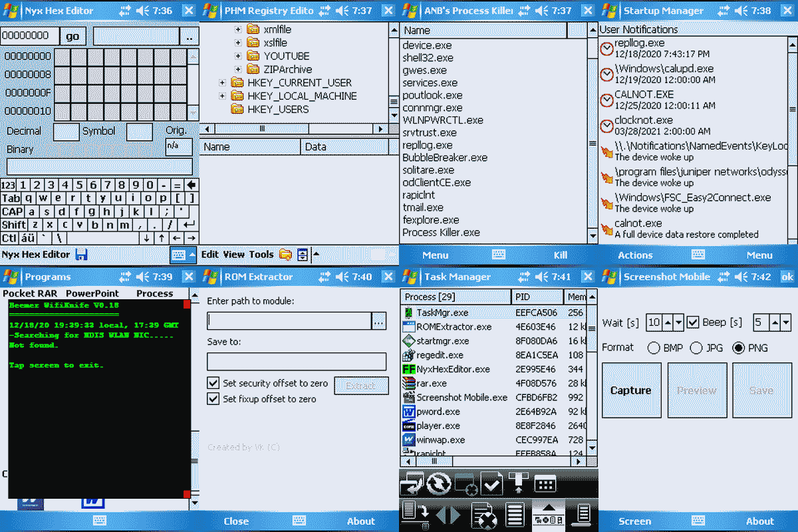Open the Menu softkey in Process Killer
This screenshot has width=798, height=532.
(436, 255)
